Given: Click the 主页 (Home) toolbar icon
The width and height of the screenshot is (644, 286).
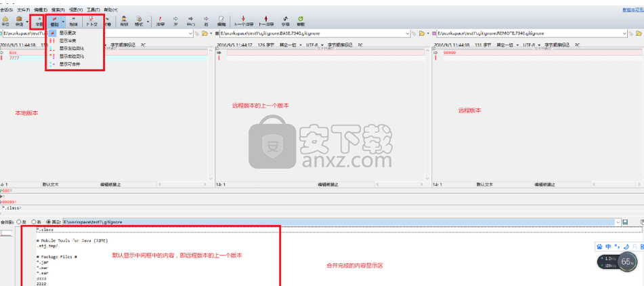Looking at the screenshot, I should [x=5, y=22].
